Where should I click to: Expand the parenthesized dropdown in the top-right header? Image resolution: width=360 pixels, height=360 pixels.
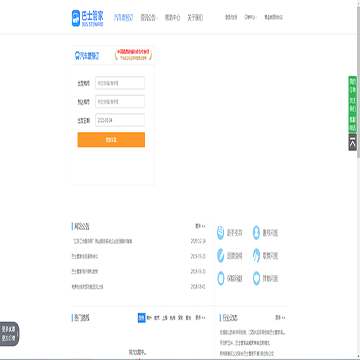click(x=250, y=17)
